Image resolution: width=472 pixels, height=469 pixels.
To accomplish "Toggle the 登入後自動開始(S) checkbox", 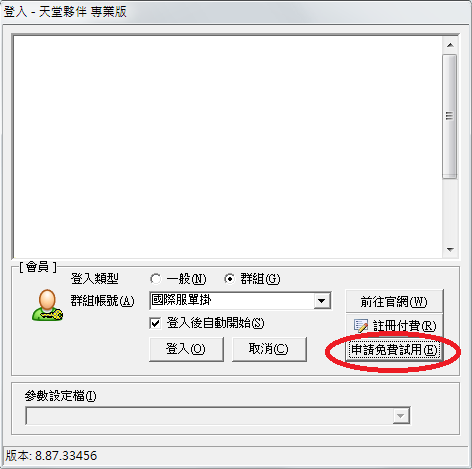I will click(x=155, y=323).
